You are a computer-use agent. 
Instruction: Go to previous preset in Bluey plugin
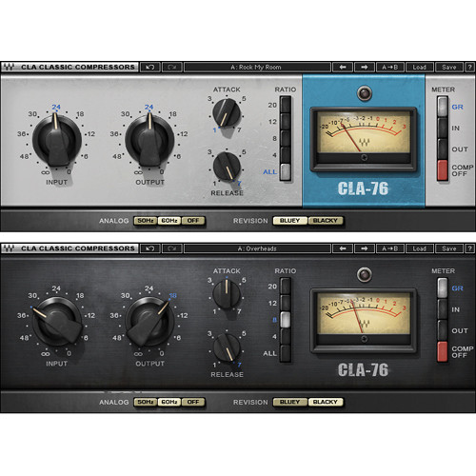tap(343, 68)
